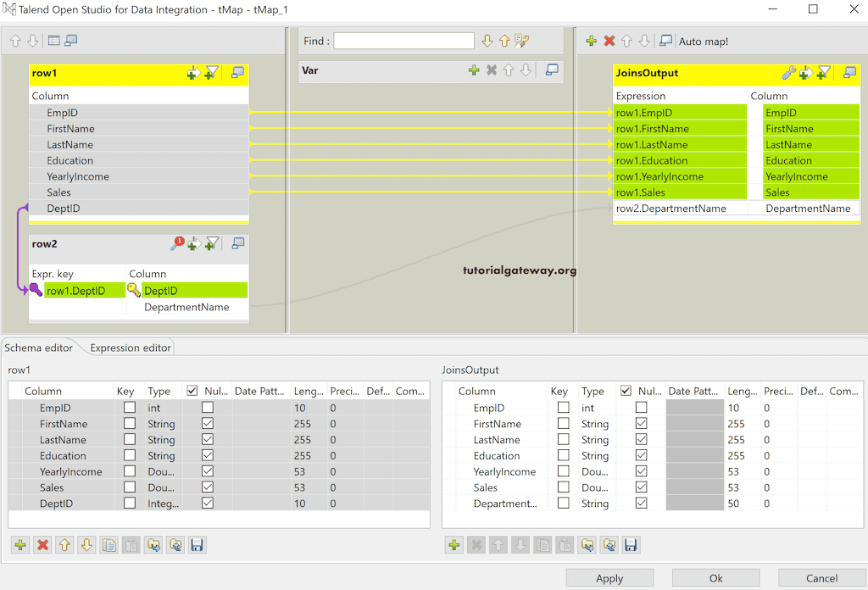The image size is (868, 590).
Task: Open tMap settings on JoinsOutput table
Action: tap(788, 73)
